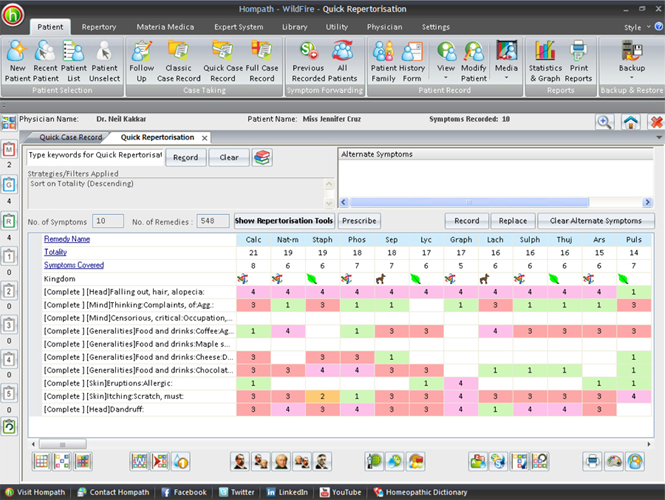Click the green refresh sidebar icon

tap(9, 426)
